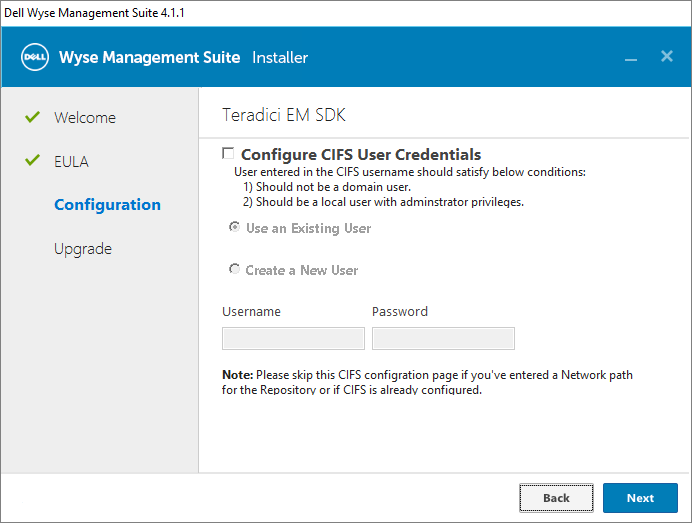Click the green checkmark beside EULA

coord(32,161)
